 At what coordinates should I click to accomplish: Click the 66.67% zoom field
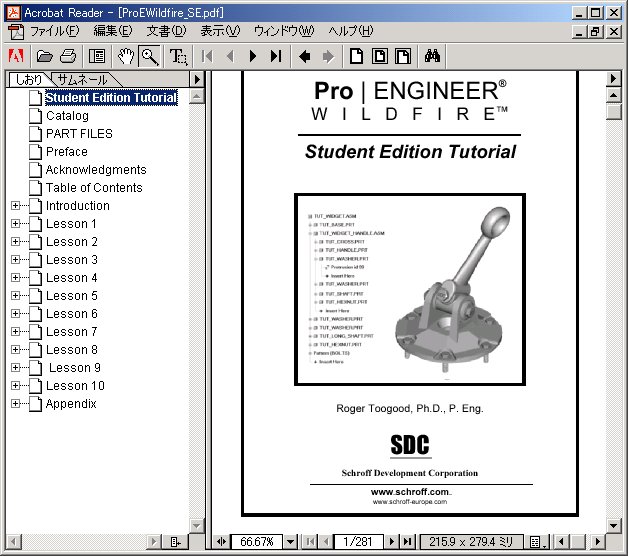(x=257, y=542)
